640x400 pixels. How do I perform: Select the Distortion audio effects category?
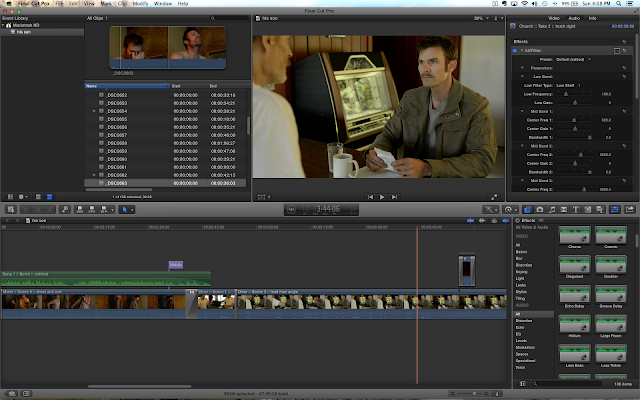click(x=524, y=321)
